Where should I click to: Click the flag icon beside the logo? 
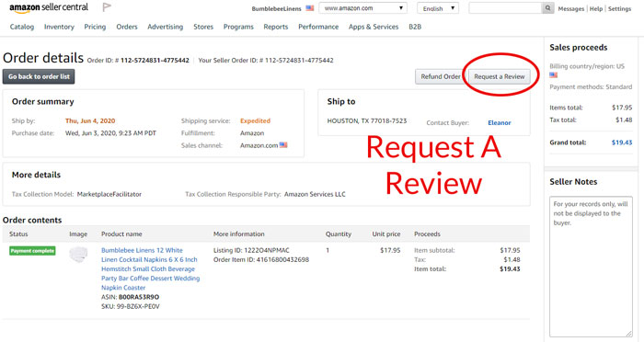pyautogui.click(x=107, y=7)
